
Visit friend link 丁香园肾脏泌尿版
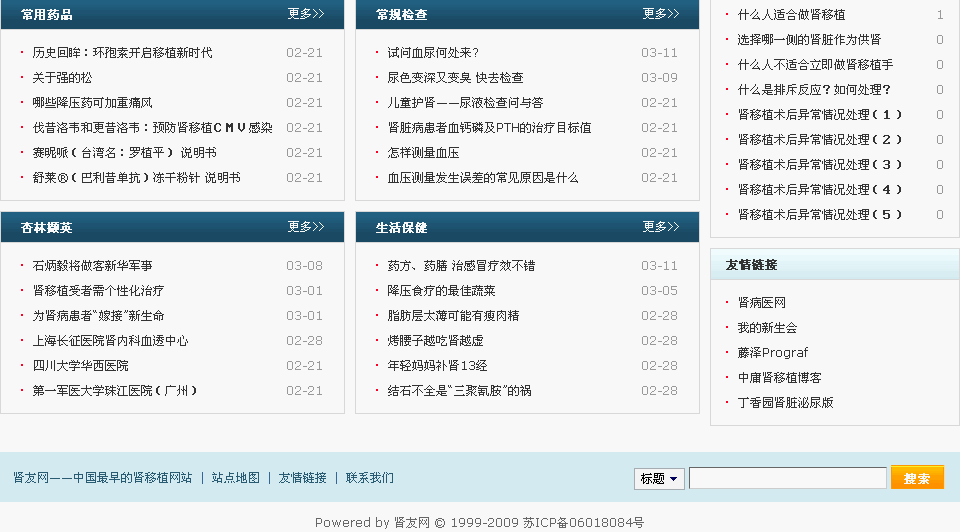(786, 403)
